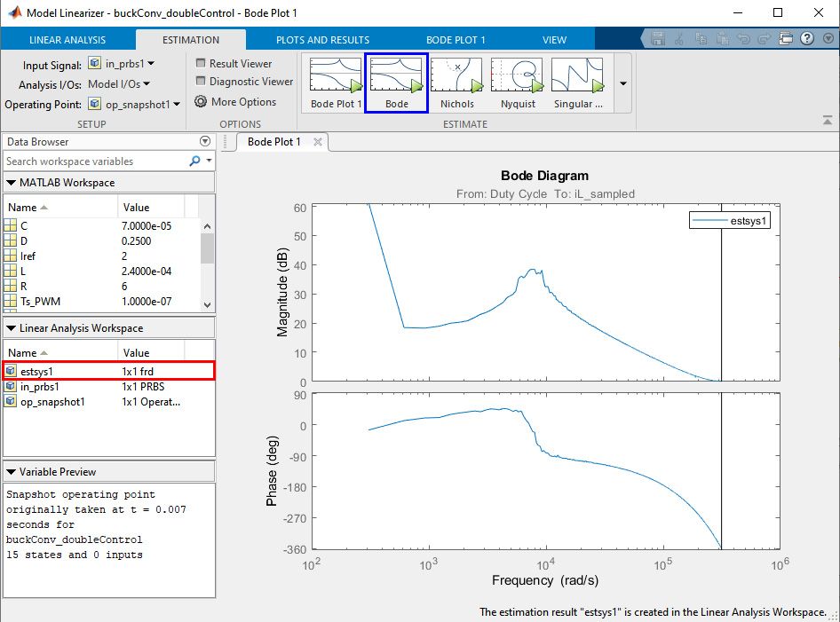Open the Operating Point op_snapshot1 dropdown
Screen dimensions: 840x622
click(136, 104)
